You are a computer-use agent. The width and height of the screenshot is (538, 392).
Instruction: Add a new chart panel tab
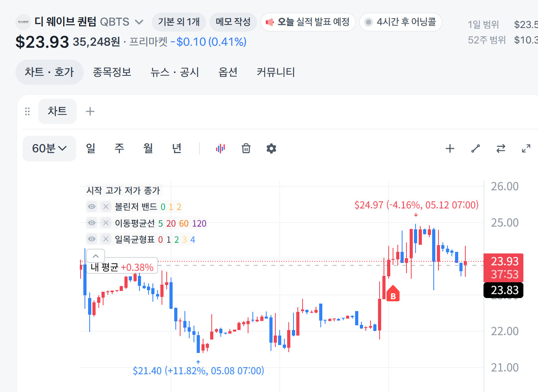[90, 111]
